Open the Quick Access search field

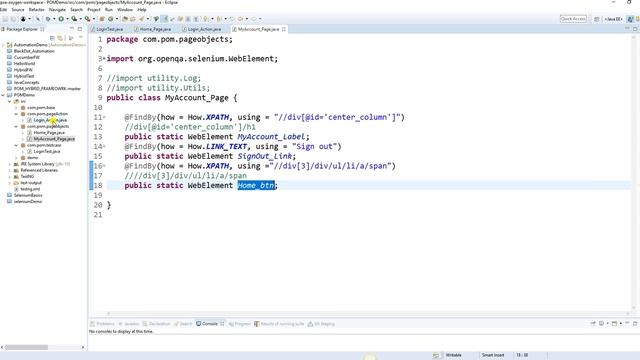tap(573, 19)
